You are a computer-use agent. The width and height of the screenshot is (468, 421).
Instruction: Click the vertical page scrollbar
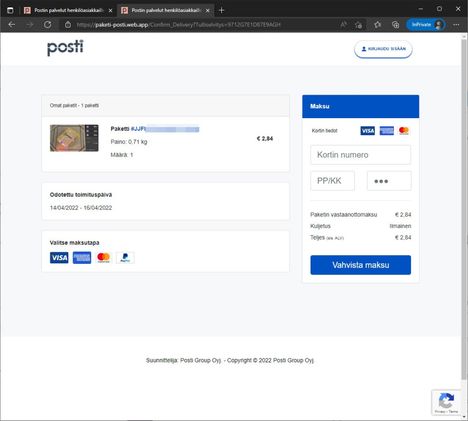tap(464, 209)
